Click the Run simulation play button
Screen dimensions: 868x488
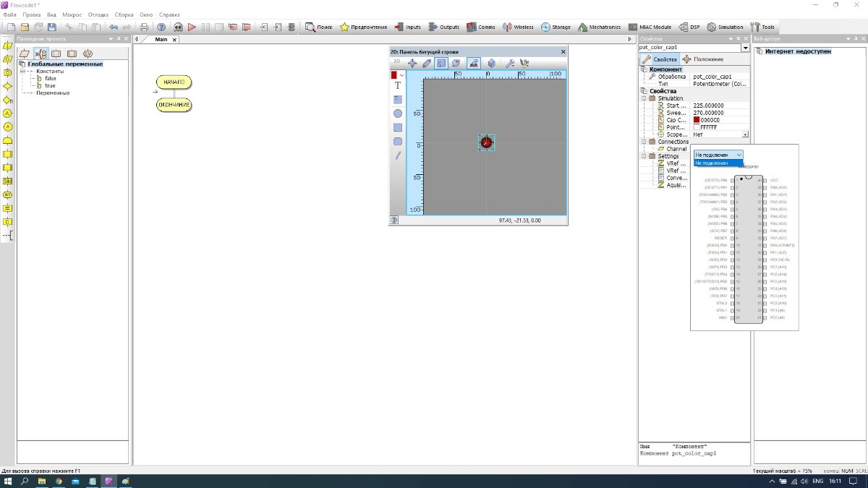point(192,27)
